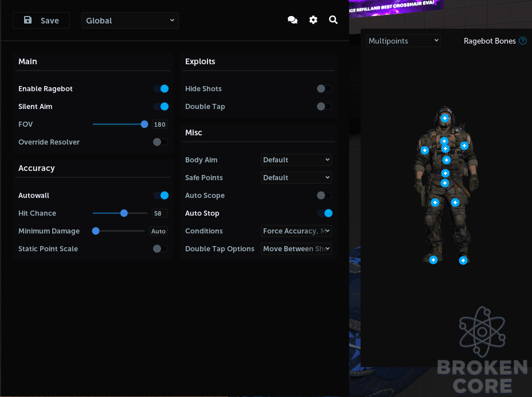
Task: Turn on the Double Tap toggle
Action: click(x=324, y=107)
